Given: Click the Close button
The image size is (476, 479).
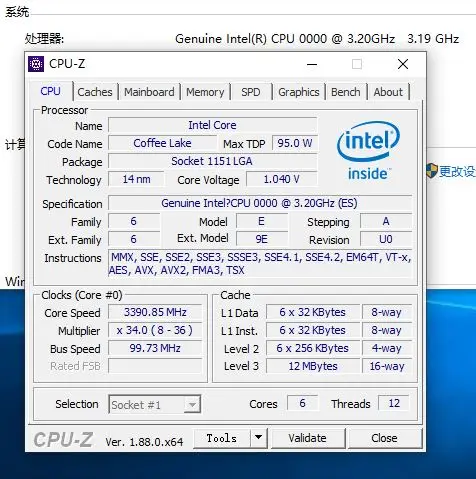Looking at the screenshot, I should pyautogui.click(x=384, y=438).
